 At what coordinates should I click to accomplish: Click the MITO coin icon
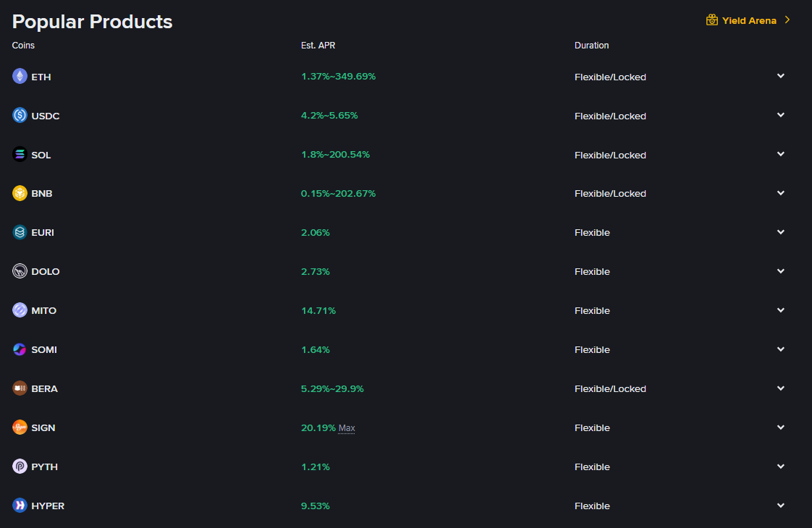click(x=20, y=311)
